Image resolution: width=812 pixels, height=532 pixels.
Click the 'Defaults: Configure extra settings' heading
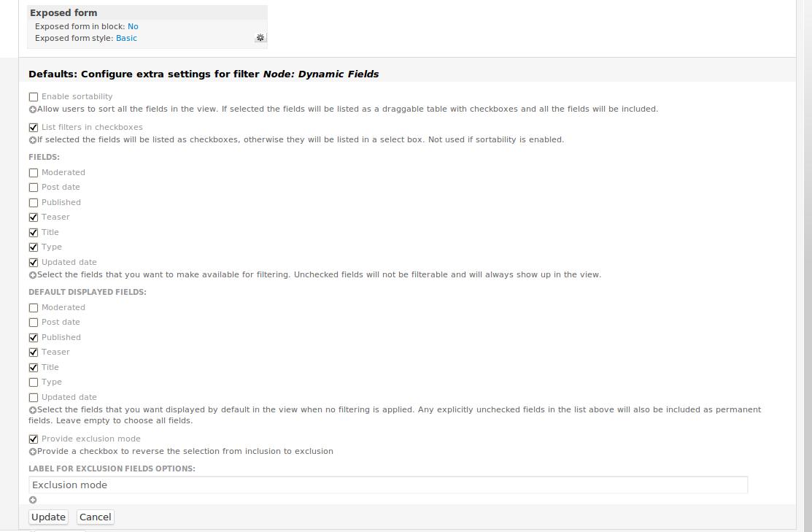204,74
